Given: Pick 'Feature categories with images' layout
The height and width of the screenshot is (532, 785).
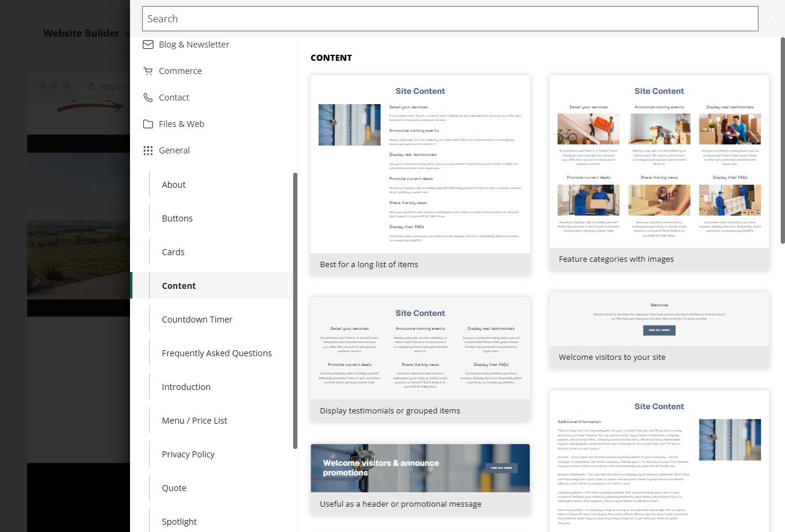Looking at the screenshot, I should (659, 173).
